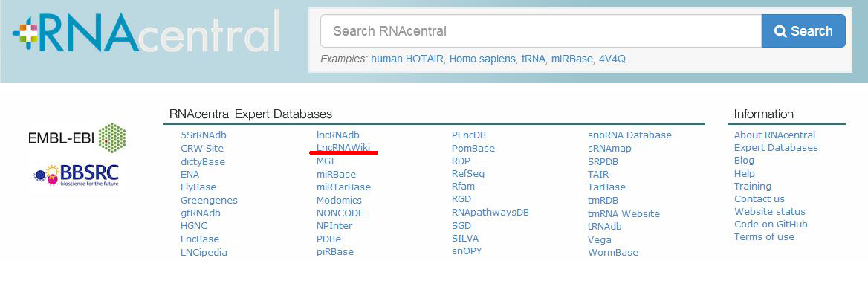The width and height of the screenshot is (868, 281).
Task: Select the snOPY link
Action: [x=467, y=251]
